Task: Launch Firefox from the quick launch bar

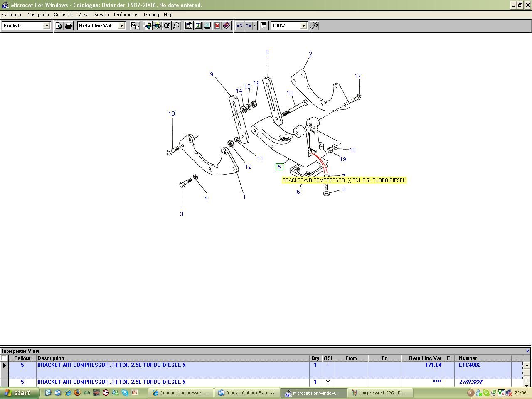Action: click(77, 393)
